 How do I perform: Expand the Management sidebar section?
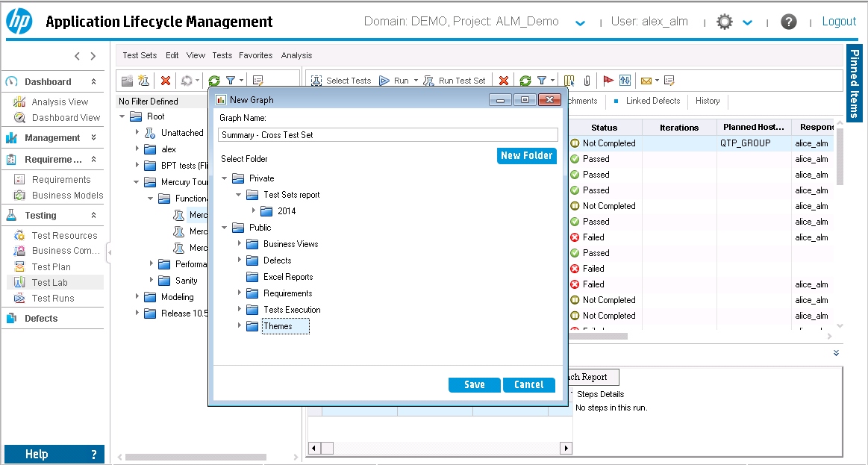point(93,137)
